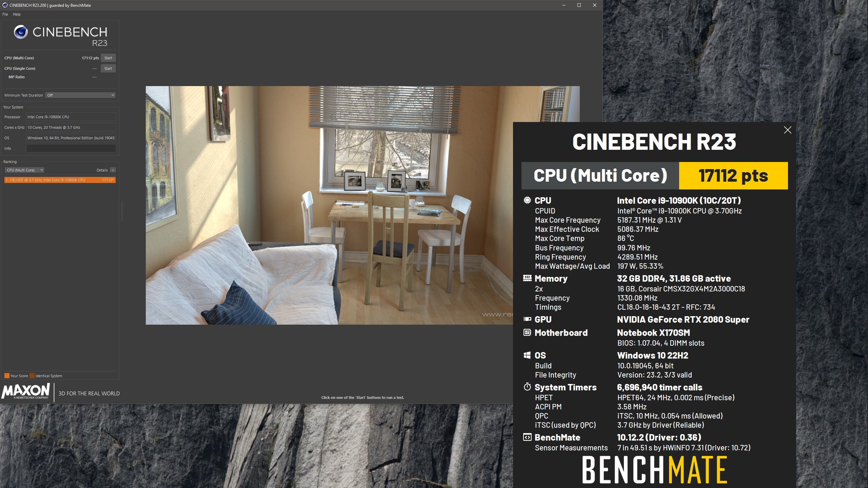Viewport: 868px width, 488px height.
Task: Click QPC iTSC, 10 MHz value
Action: tap(670, 416)
